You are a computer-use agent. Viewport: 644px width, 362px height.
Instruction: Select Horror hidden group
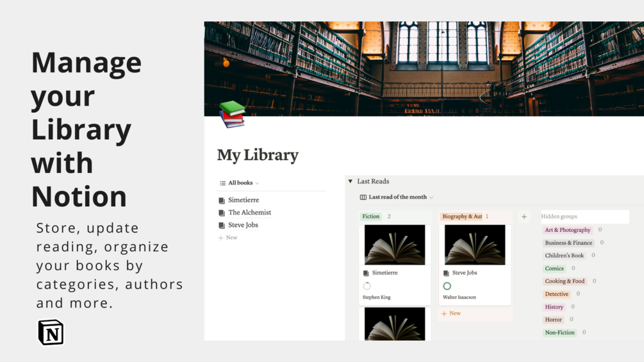(x=553, y=320)
